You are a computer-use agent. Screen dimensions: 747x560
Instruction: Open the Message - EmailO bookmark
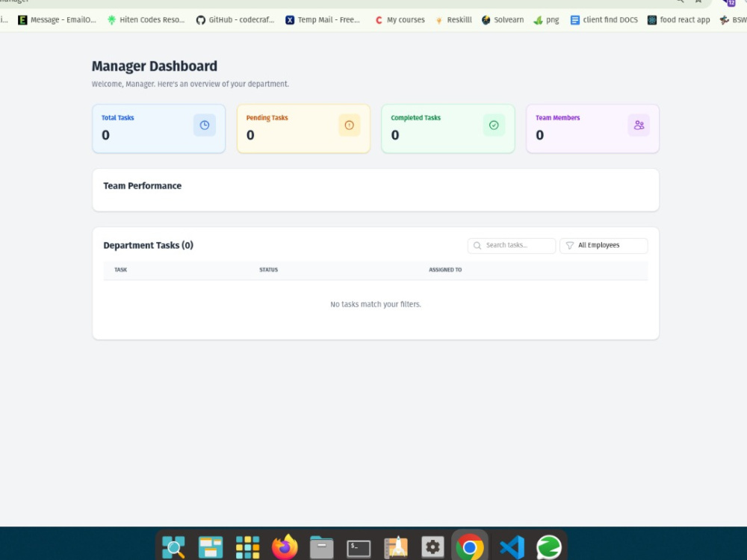[58, 20]
